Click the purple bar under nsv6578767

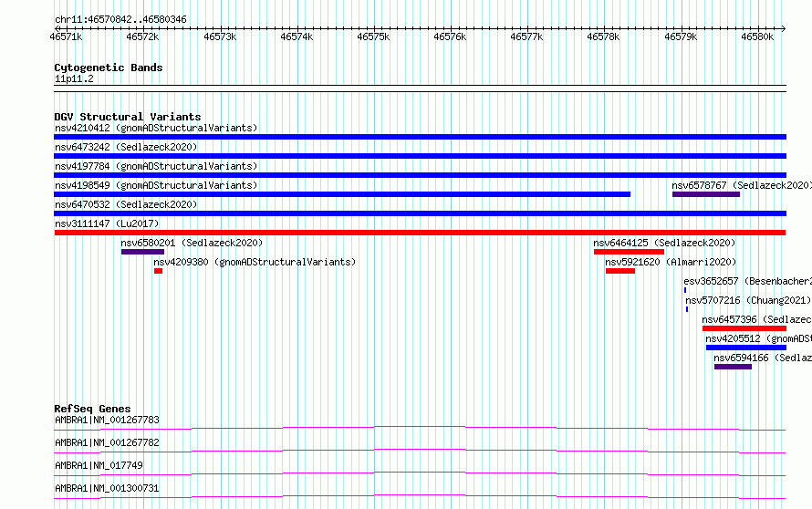706,194
